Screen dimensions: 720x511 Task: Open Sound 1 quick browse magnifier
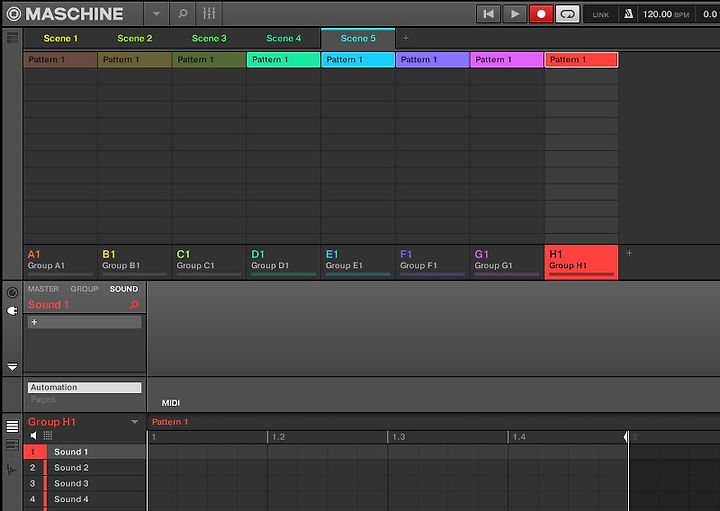pos(134,304)
